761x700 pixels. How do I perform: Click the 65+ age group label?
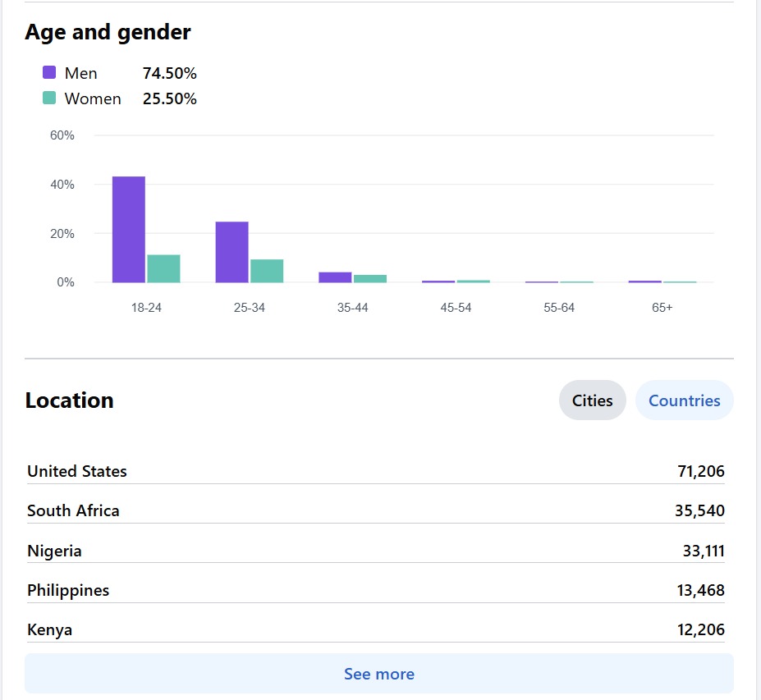click(662, 308)
